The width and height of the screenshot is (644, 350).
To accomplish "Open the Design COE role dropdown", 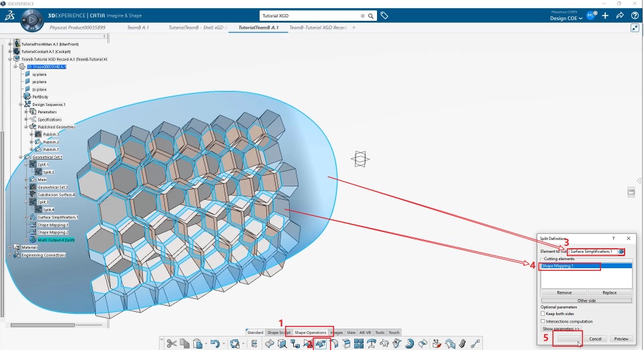I will click(x=566, y=19).
